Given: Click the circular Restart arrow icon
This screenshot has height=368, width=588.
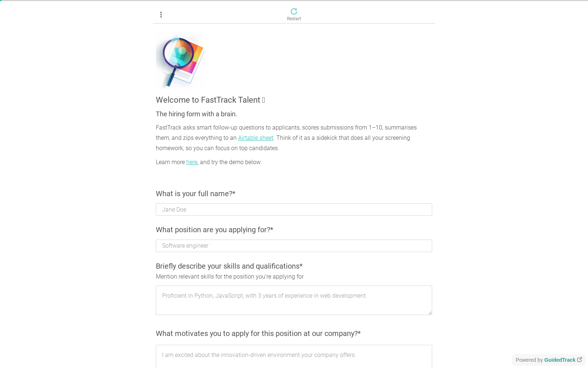Looking at the screenshot, I should [294, 11].
